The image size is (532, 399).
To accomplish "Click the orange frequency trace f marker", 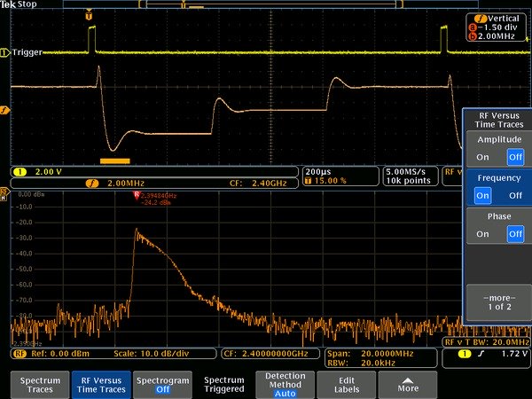I will [5, 110].
